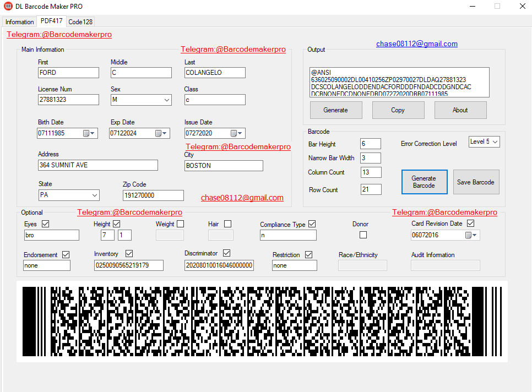Copy the output data

(x=398, y=110)
